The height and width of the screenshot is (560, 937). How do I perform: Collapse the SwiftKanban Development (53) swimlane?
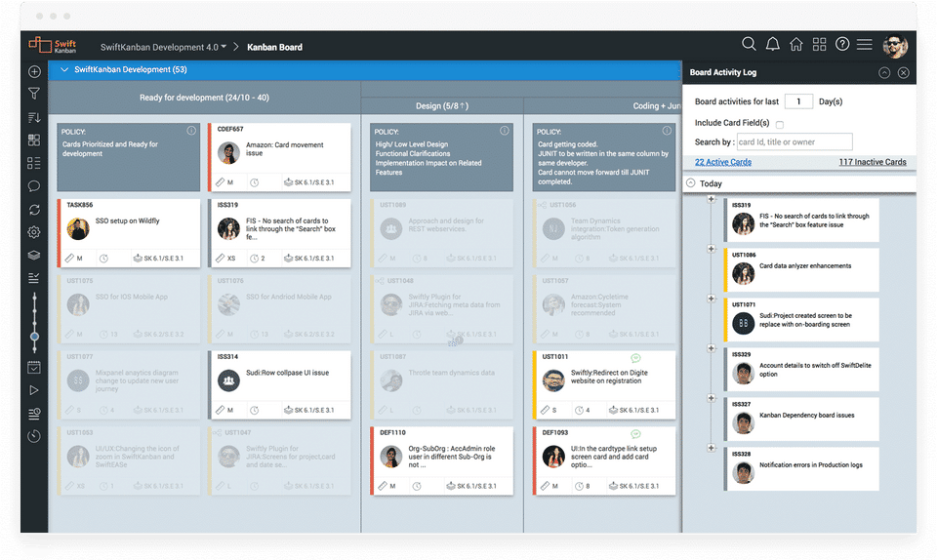[x=64, y=70]
